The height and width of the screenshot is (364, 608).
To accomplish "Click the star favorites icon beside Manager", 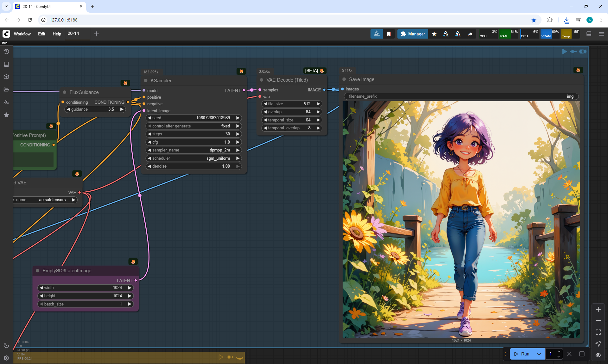I will 434,34.
